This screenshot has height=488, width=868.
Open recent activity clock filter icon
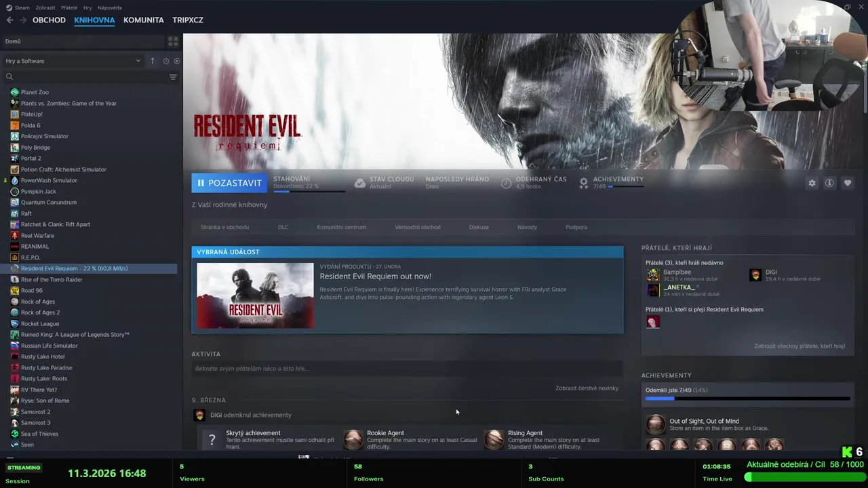point(166,61)
